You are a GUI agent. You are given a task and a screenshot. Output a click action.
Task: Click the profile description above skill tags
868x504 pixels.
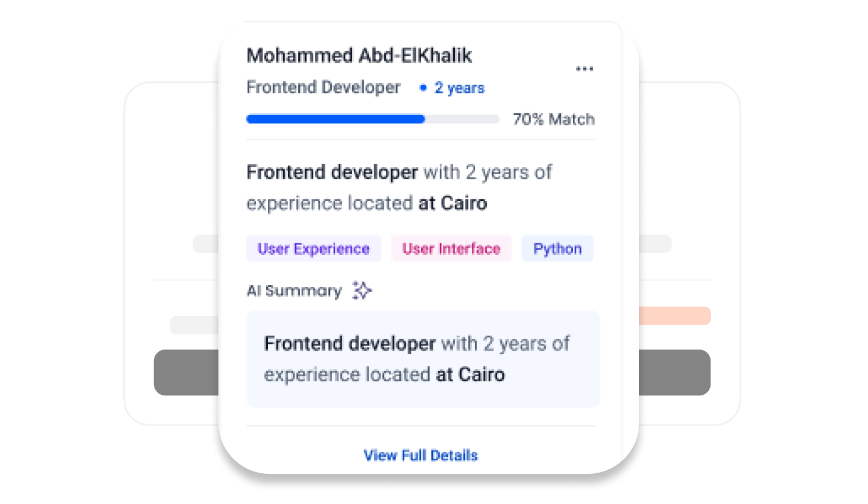[399, 188]
